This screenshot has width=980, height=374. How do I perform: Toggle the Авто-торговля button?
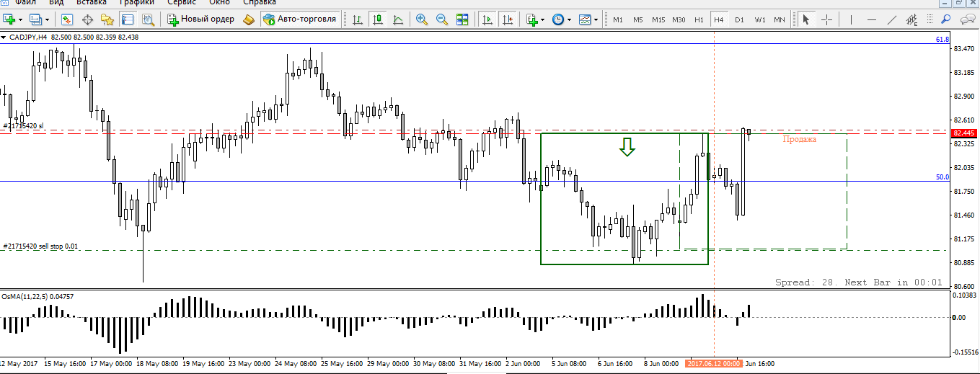(300, 19)
